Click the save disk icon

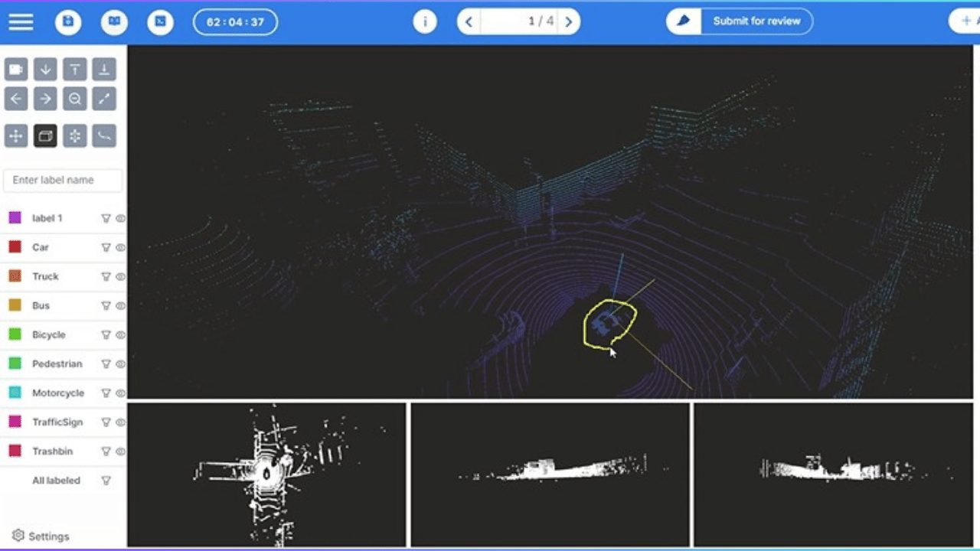(68, 21)
